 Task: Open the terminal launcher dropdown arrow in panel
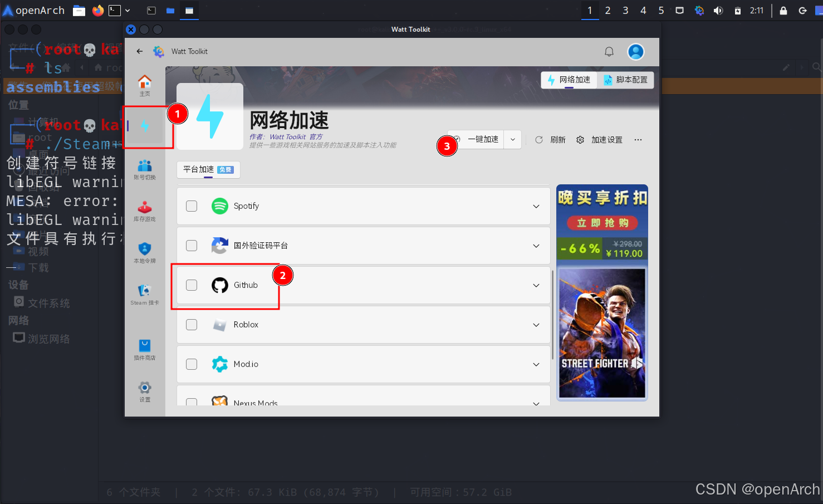tap(128, 11)
